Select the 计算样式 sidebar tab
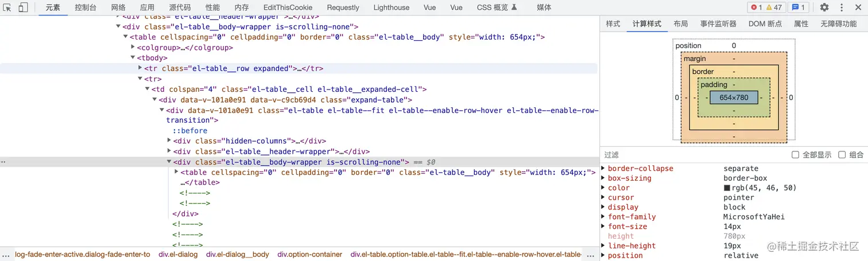Screen dimensions: 868x261 point(647,24)
